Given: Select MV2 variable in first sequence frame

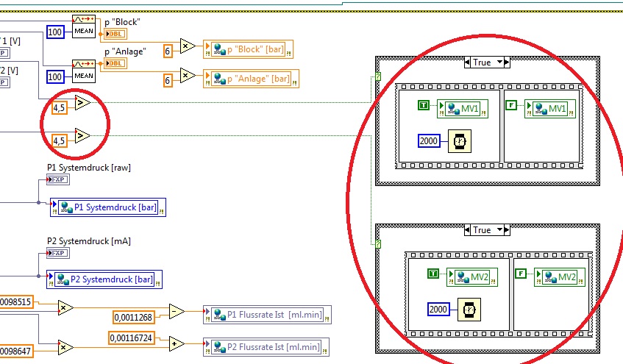Looking at the screenshot, I should pyautogui.click(x=472, y=277).
